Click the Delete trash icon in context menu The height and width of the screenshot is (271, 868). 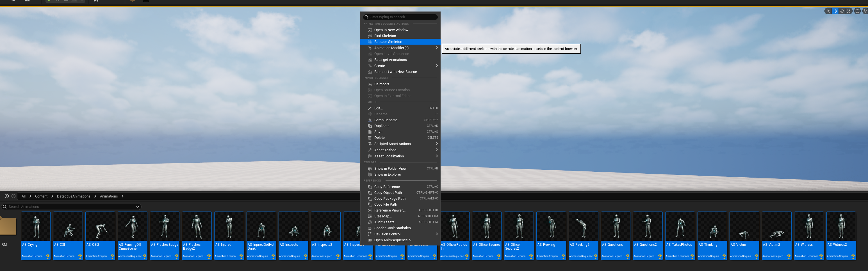(x=370, y=138)
